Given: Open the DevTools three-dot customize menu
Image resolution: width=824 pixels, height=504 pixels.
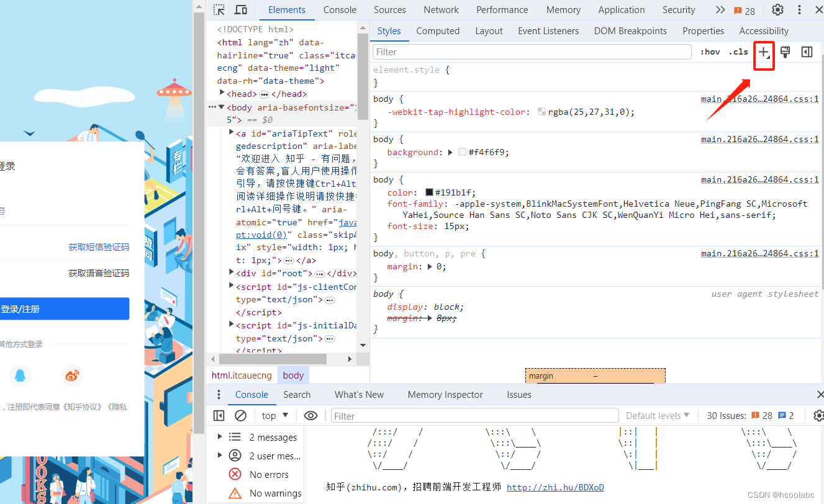Looking at the screenshot, I should [x=800, y=10].
